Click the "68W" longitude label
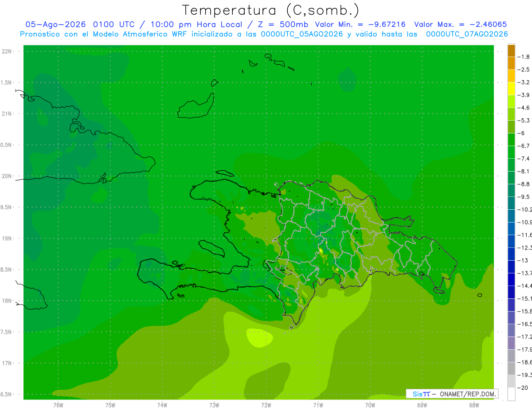532x411 pixels. pos(474,405)
